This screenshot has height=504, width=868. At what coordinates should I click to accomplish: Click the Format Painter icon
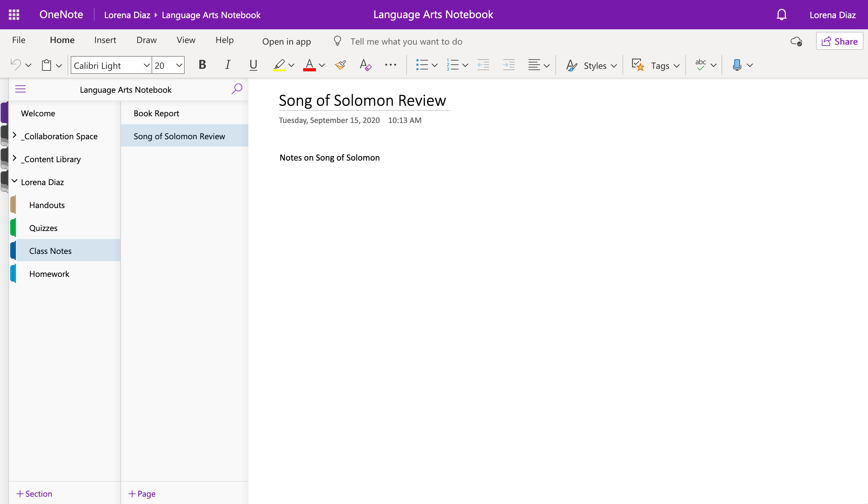click(340, 65)
